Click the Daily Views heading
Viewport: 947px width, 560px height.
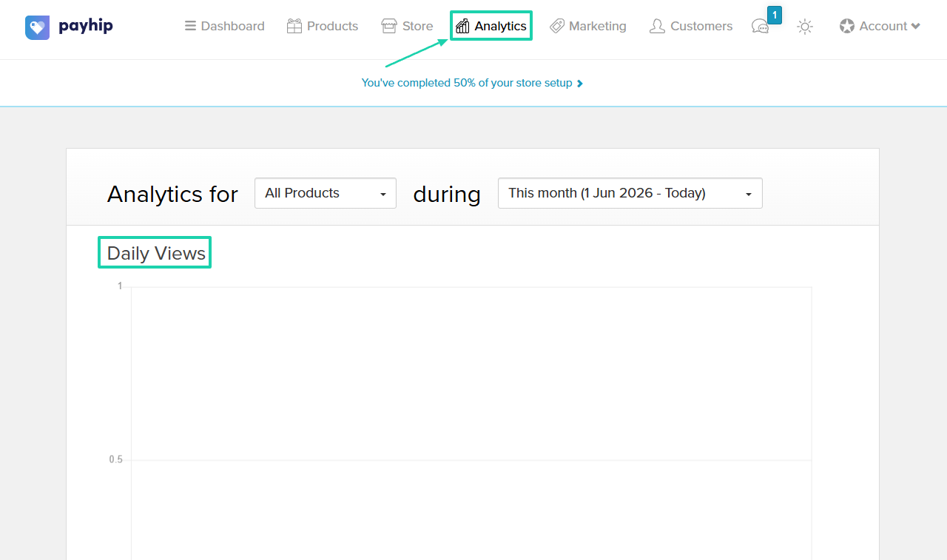pos(155,253)
